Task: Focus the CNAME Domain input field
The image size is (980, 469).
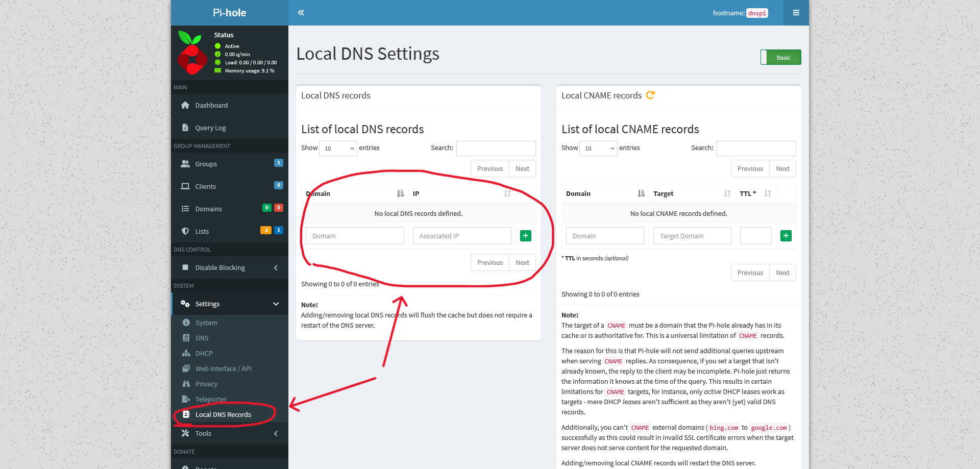Action: point(605,236)
